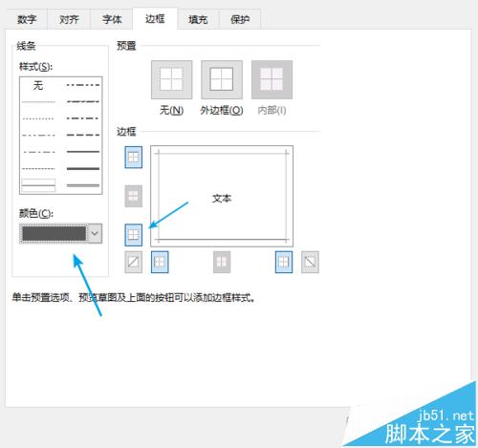Select the double line style at bottom right
The height and width of the screenshot is (448, 478).
83,185
